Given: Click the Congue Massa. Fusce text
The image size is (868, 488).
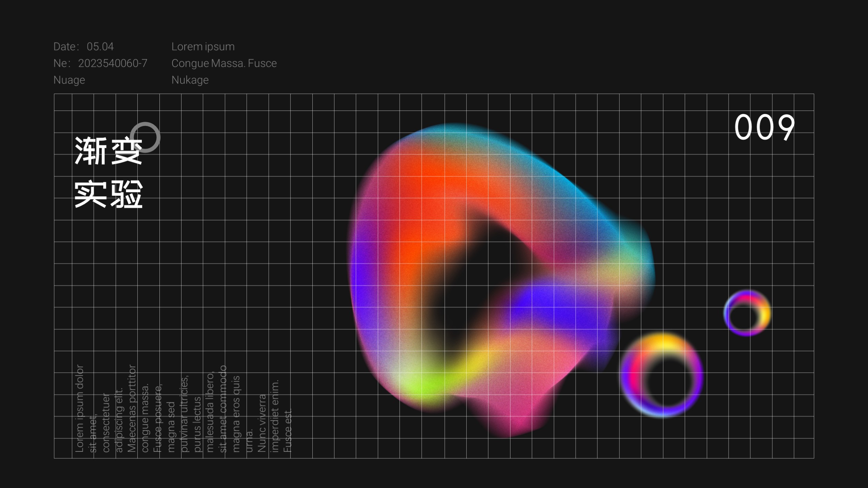Looking at the screenshot, I should pyautogui.click(x=224, y=63).
